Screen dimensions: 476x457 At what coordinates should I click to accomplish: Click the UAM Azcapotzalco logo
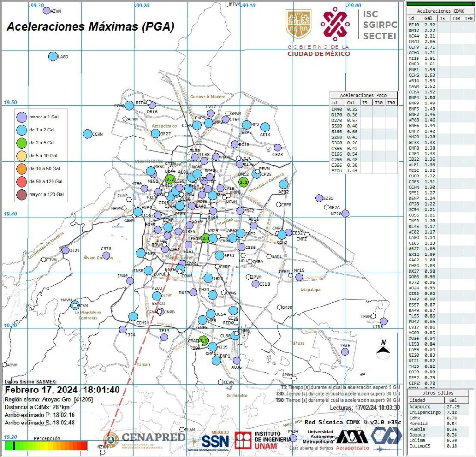(x=352, y=439)
